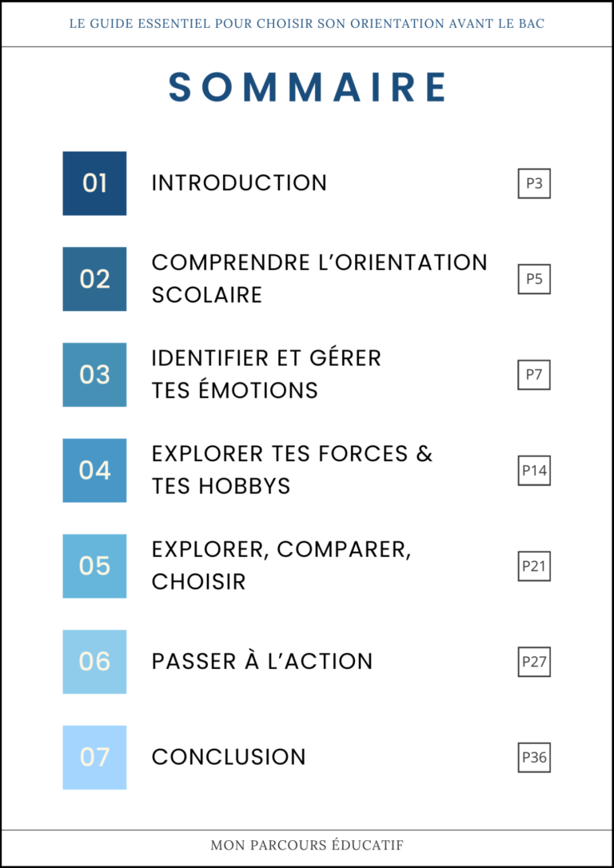Go to Comprendre l'orientation scolaire chapter
Viewport: 614px width, 868px height.
(319, 278)
